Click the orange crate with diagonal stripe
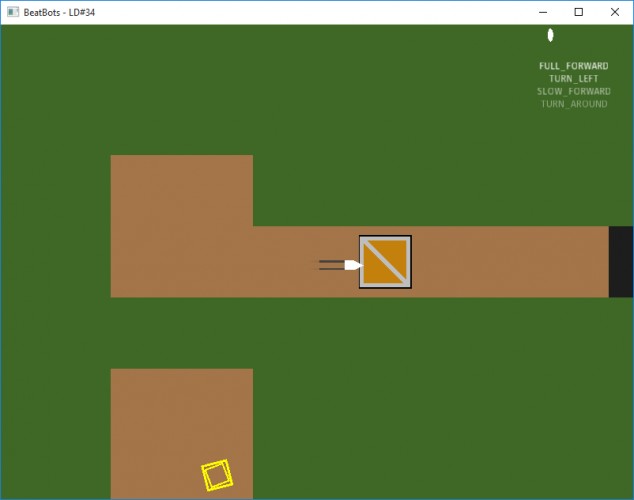The width and height of the screenshot is (634, 500). [x=385, y=262]
